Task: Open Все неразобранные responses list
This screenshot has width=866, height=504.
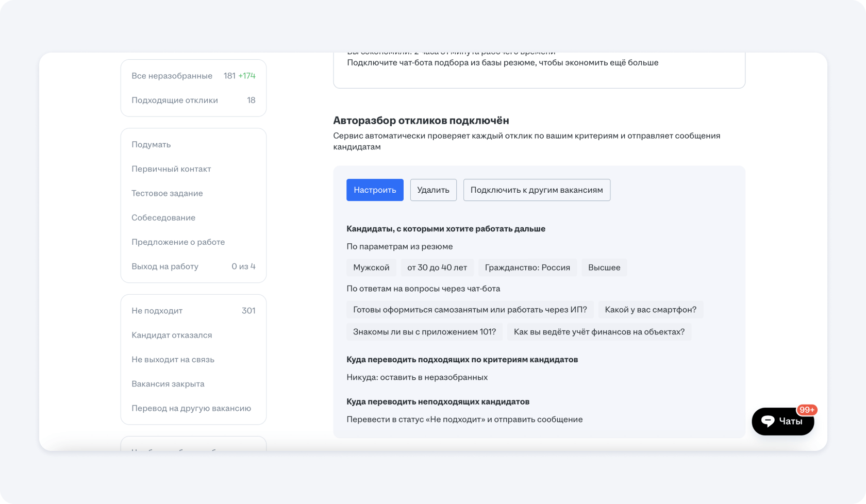Action: [172, 76]
